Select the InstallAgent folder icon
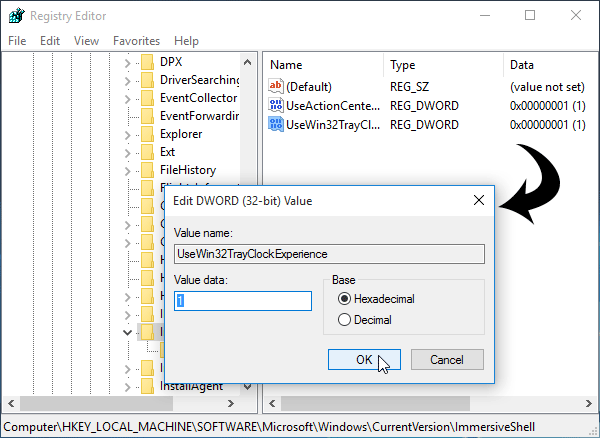 147,386
